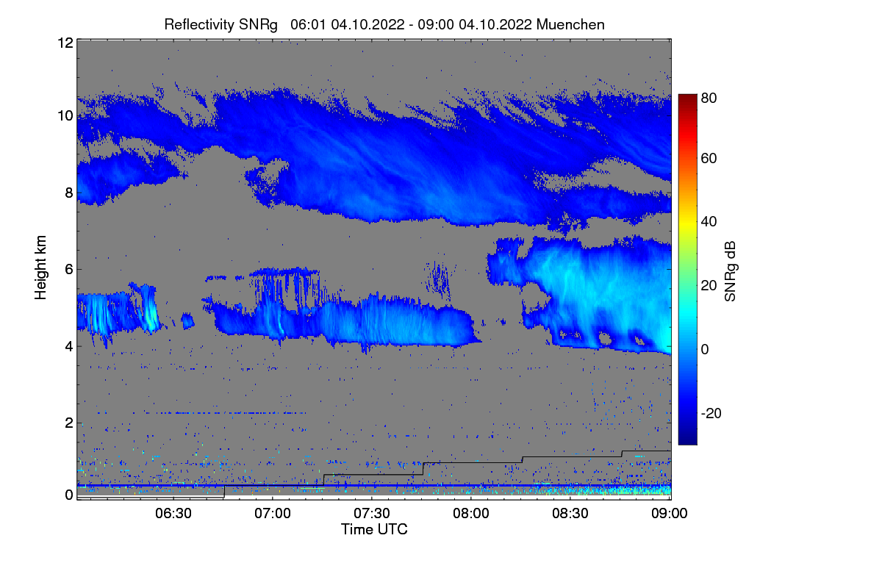Click the 'Time UTC' x-axis label
The width and height of the screenshot is (882, 588).
374,528
